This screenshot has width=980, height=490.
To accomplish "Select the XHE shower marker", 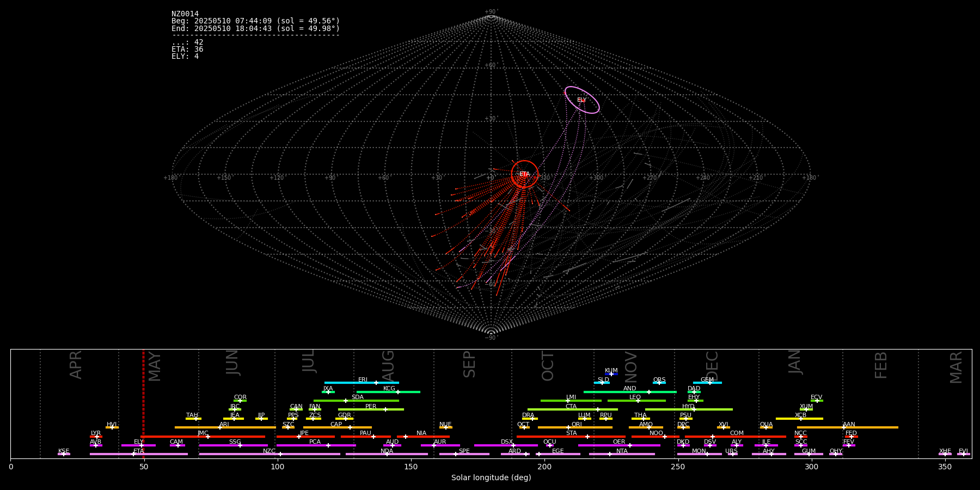I will tap(945, 454).
